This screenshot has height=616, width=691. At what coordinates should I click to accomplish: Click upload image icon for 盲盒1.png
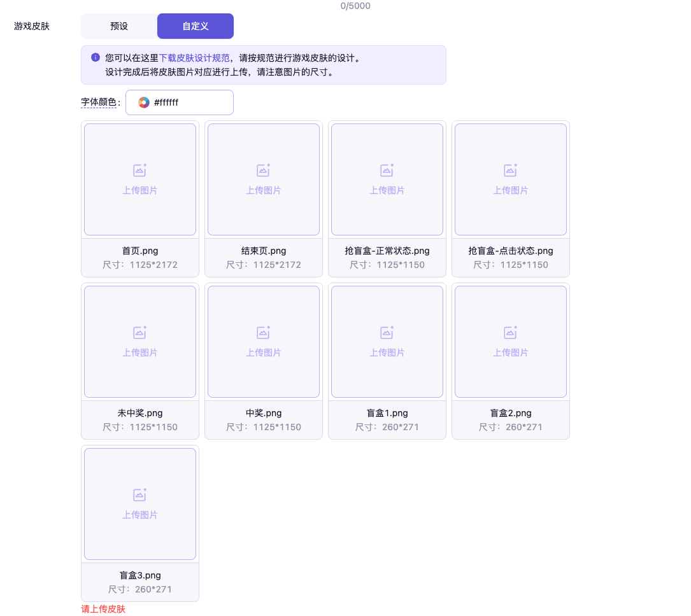pyautogui.click(x=387, y=333)
